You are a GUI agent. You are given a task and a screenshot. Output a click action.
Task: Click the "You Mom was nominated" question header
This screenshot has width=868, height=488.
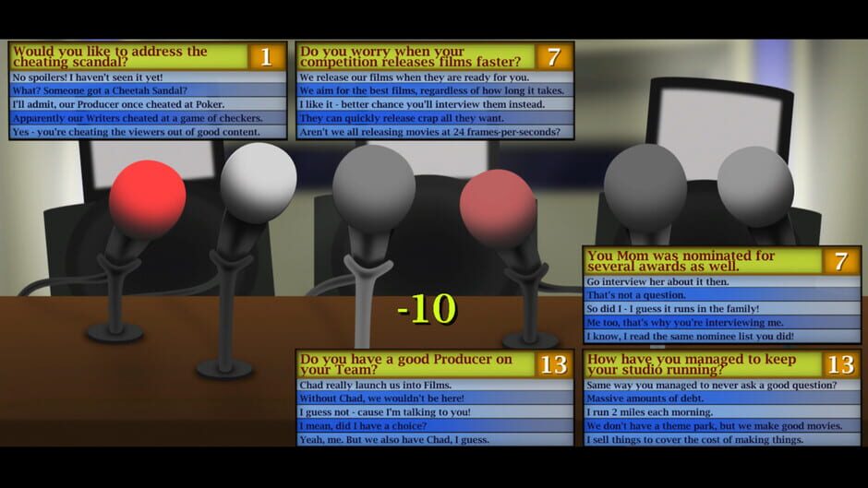coord(703,260)
